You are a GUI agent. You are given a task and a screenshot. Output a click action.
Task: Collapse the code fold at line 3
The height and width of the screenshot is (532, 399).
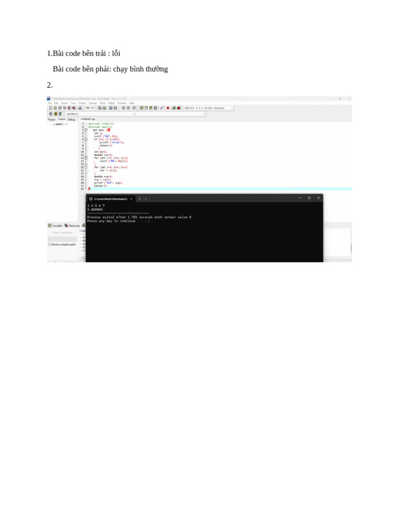click(x=86, y=130)
